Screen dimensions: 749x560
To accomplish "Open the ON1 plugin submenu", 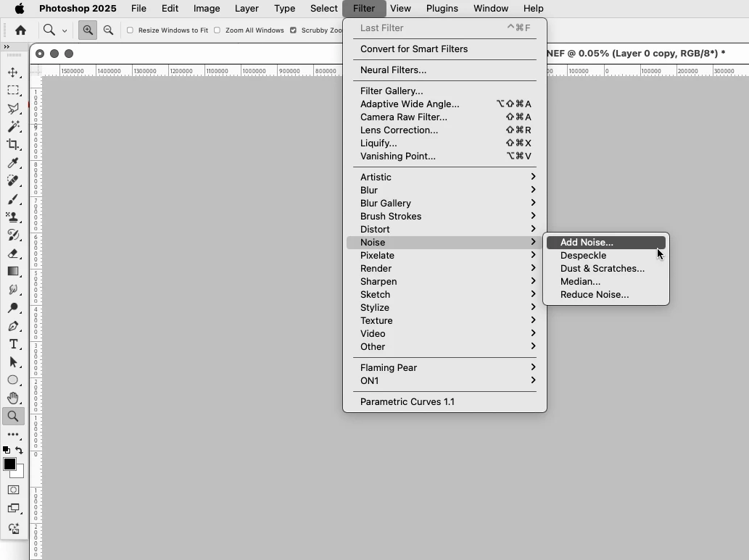I will (444, 380).
